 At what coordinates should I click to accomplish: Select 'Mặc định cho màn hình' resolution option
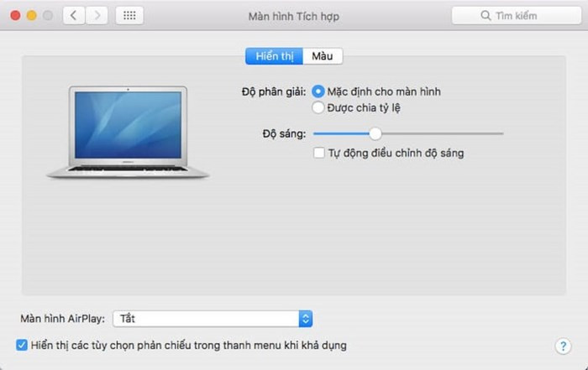[318, 91]
